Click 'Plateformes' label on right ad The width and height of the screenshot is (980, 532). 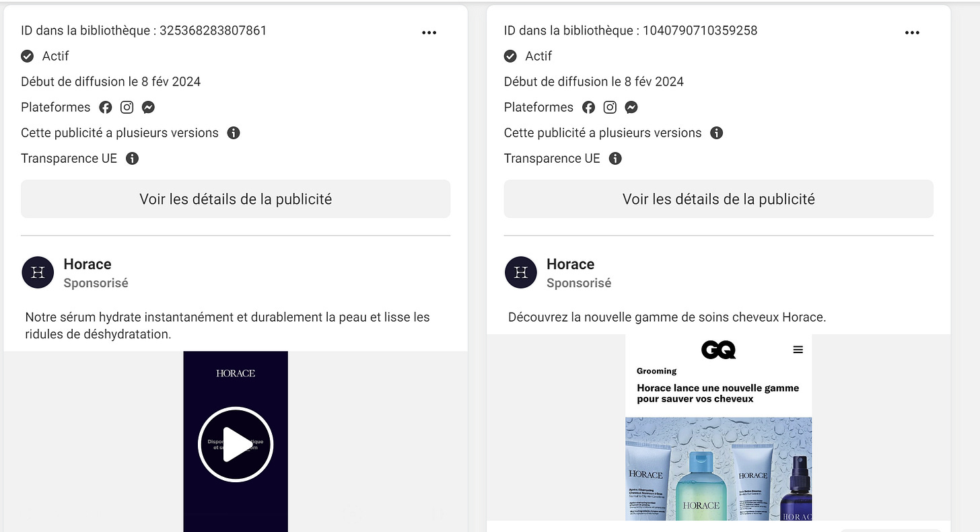pyautogui.click(x=538, y=107)
